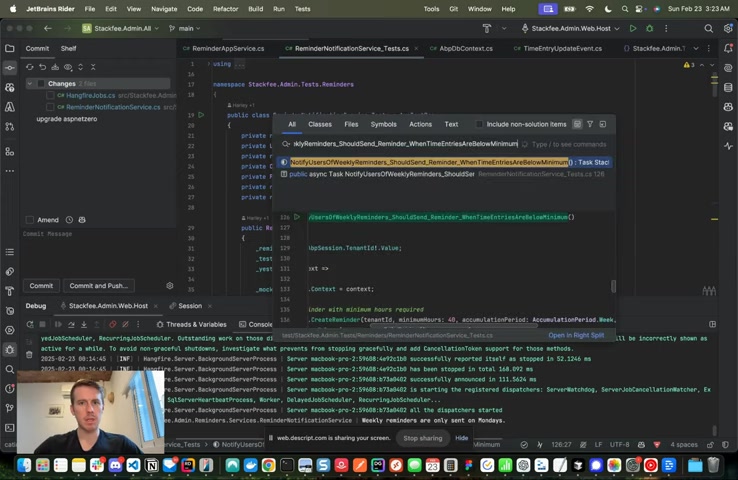Open the Debug tool window bug icon
This screenshot has height=480, width=738.
9,350
